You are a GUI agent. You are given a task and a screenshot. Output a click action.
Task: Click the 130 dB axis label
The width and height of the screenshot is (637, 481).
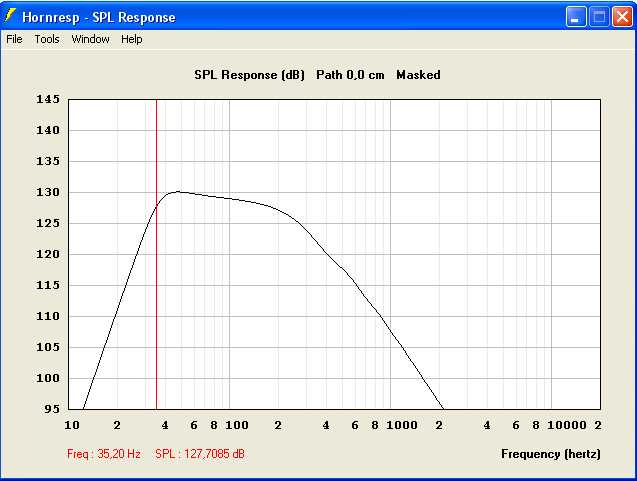click(48, 192)
